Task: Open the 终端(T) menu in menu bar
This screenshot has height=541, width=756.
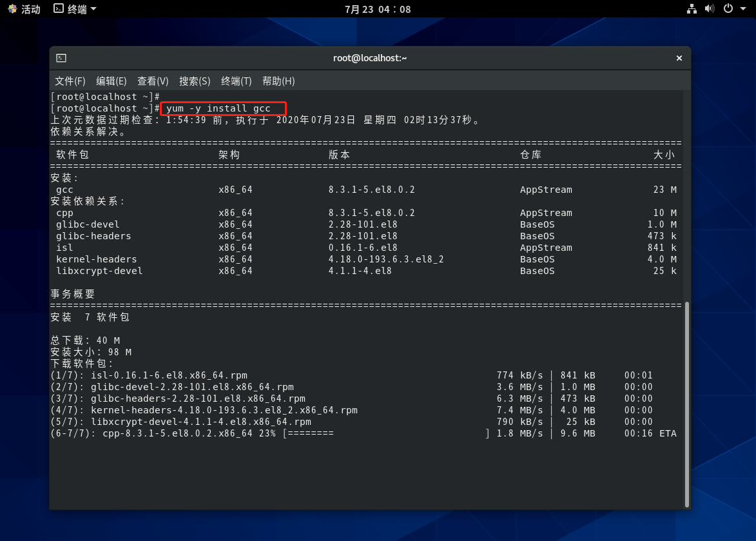Action: (236, 81)
